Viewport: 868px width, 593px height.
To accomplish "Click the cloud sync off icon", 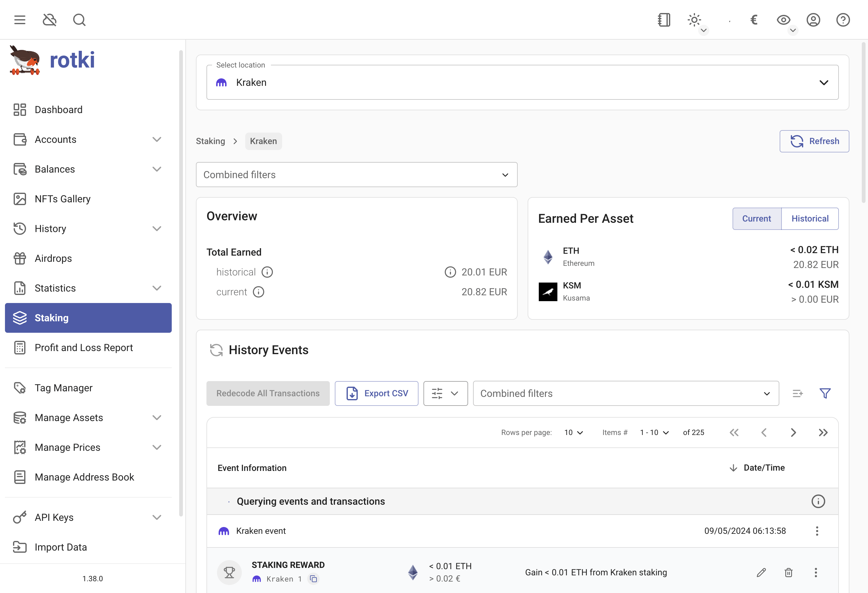I will pyautogui.click(x=49, y=20).
